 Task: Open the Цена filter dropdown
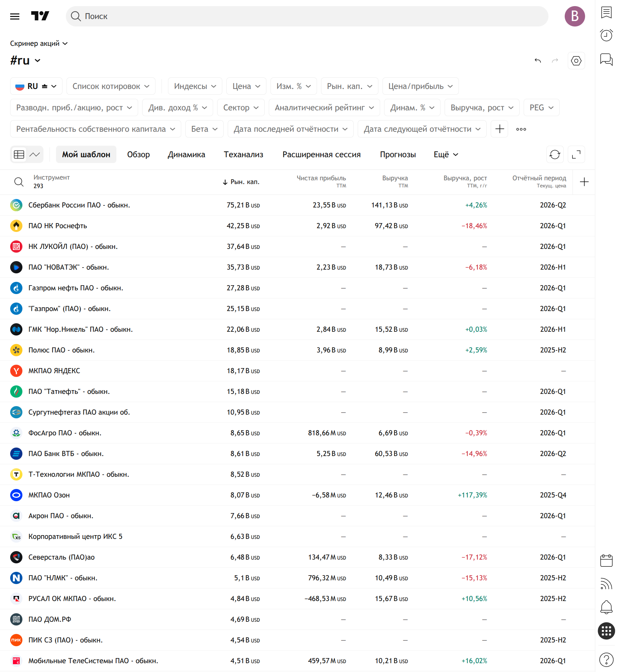[246, 86]
